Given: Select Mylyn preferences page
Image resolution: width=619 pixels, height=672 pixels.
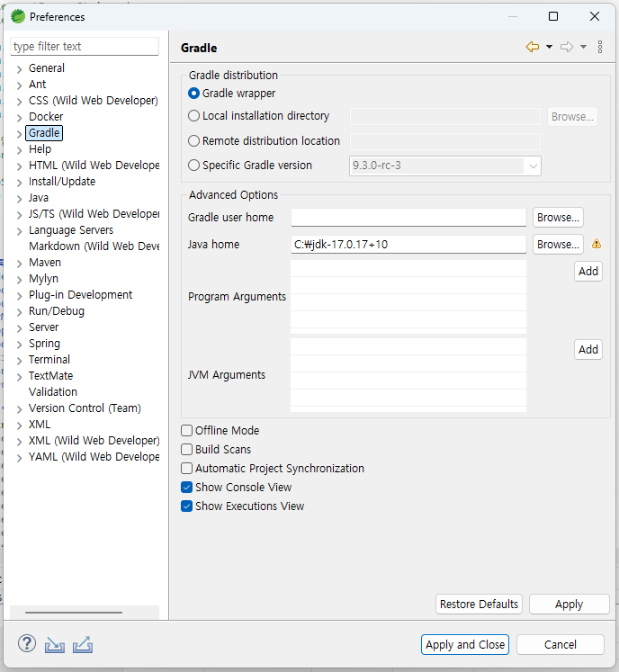Looking at the screenshot, I should coord(43,279).
